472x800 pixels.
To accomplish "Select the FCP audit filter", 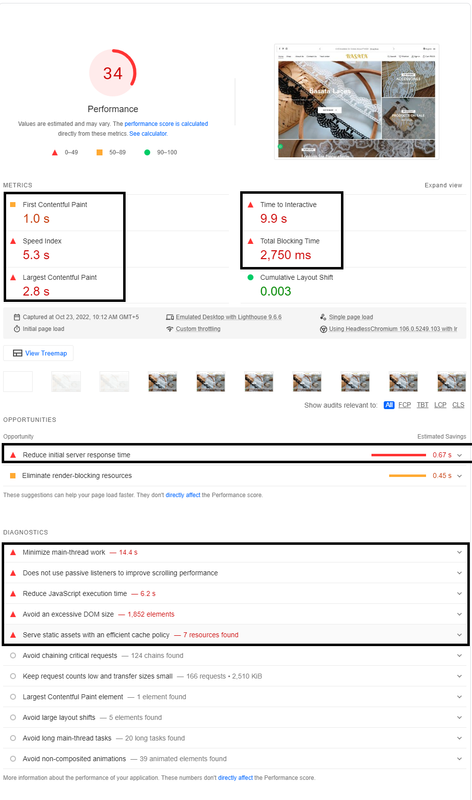I will (x=405, y=405).
